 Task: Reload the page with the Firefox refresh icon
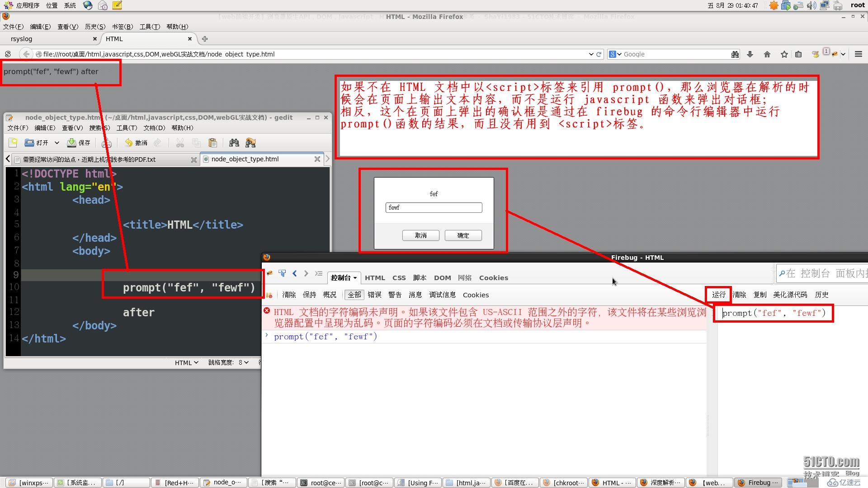pos(599,54)
